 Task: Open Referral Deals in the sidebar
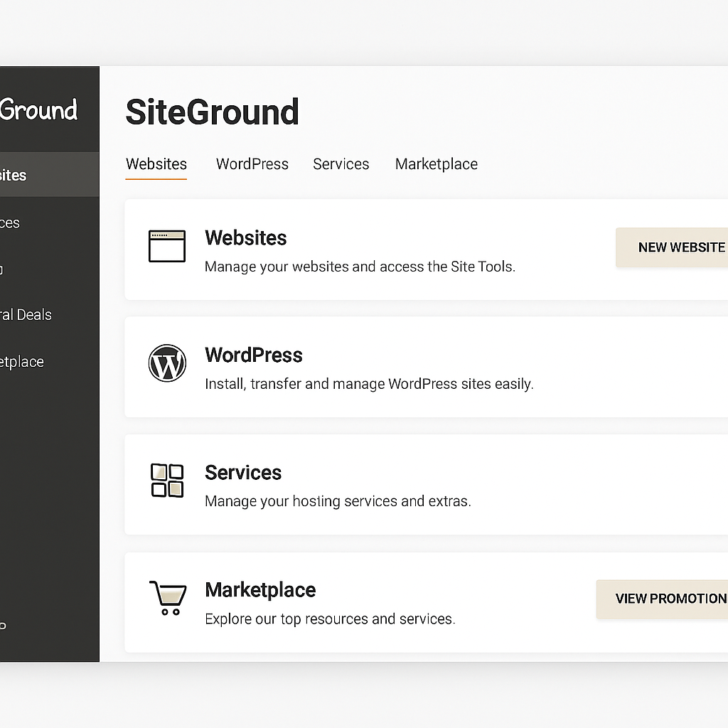point(26,315)
